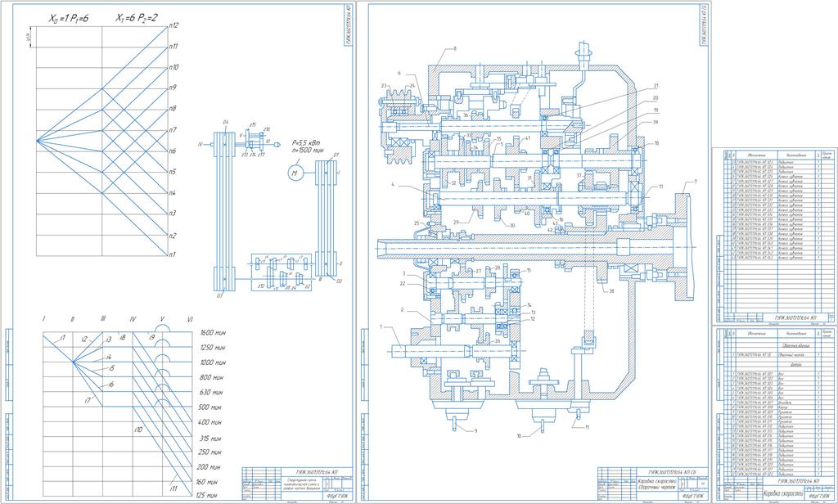Image resolution: width=838 pixels, height=504 pixels.
Task: Click the n1 label at the grid bottom
Action: (172, 254)
